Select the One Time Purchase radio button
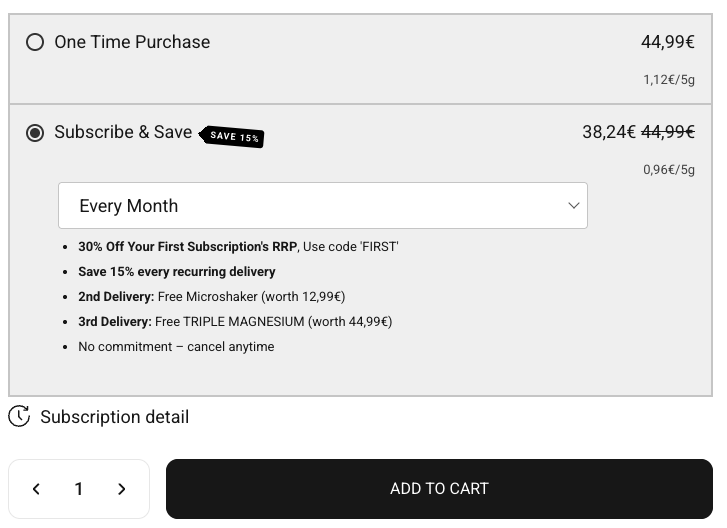727x528 pixels. 35,42
